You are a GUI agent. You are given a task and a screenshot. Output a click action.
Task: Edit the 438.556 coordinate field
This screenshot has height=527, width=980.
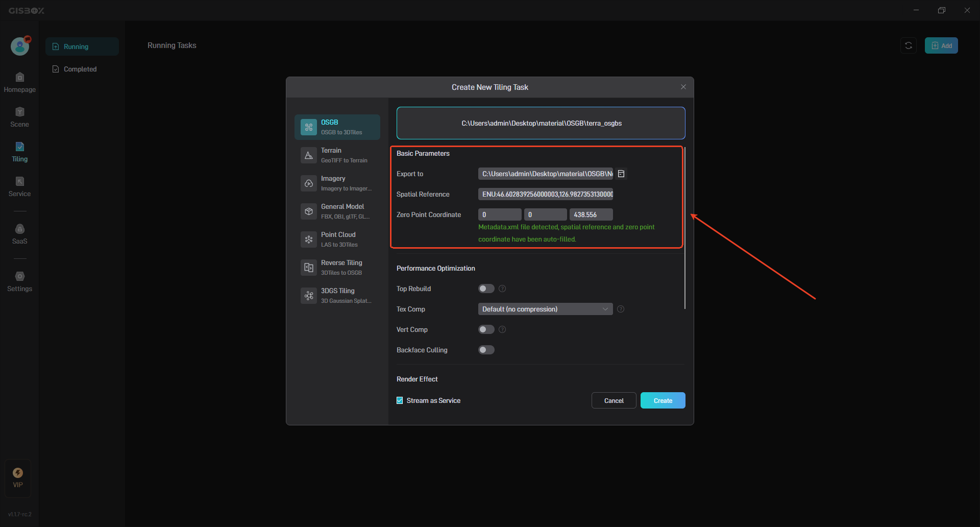pos(591,214)
